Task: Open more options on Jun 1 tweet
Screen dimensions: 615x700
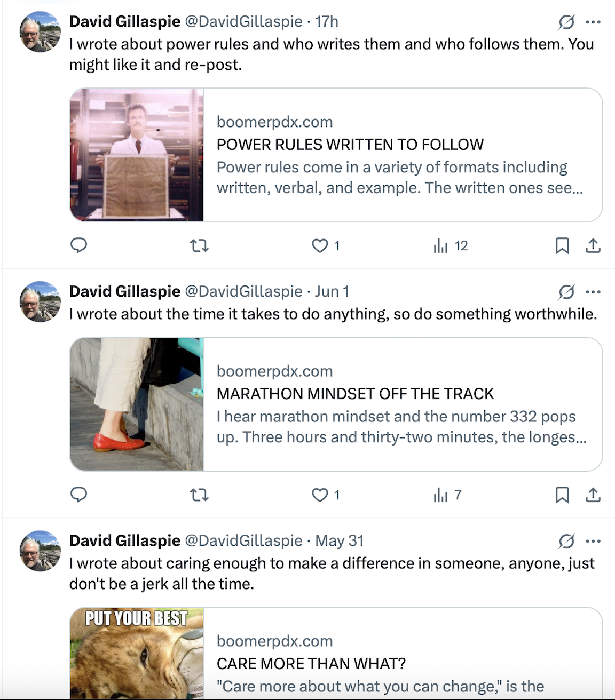Action: [x=593, y=292]
